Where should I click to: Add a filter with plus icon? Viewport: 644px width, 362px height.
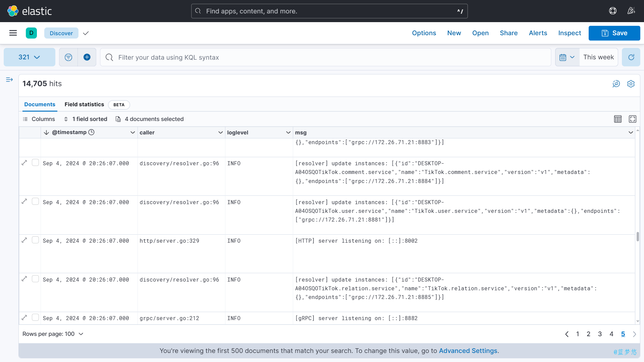87,57
